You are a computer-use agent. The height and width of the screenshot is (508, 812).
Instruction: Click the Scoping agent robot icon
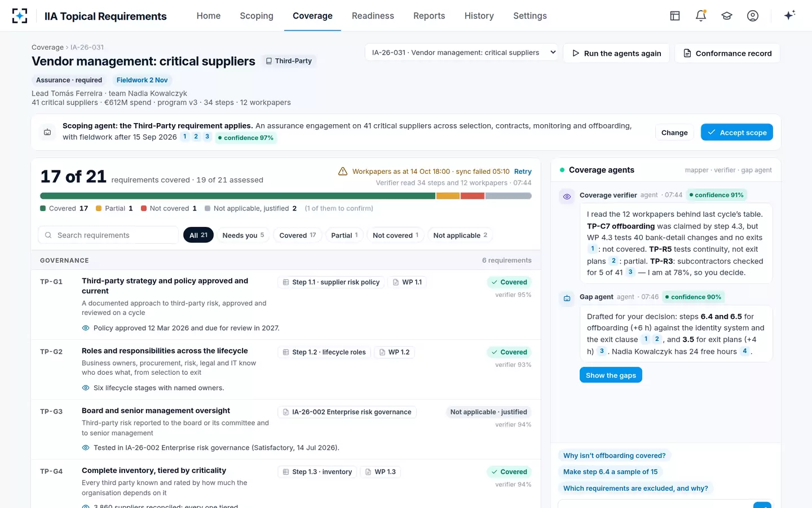point(47,132)
